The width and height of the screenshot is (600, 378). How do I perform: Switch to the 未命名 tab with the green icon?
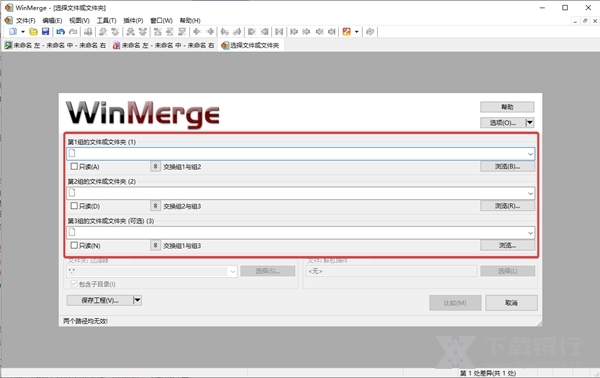(x=55, y=45)
